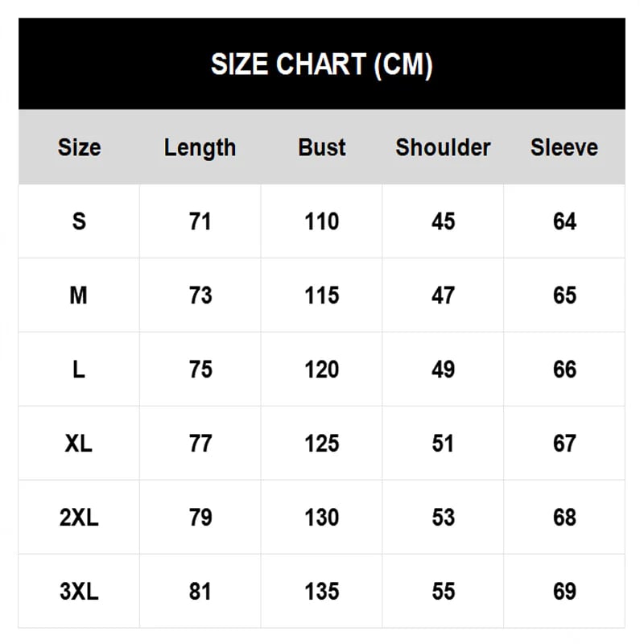Click the Bust value 130
This screenshot has width=644, height=644.
pos(321,518)
